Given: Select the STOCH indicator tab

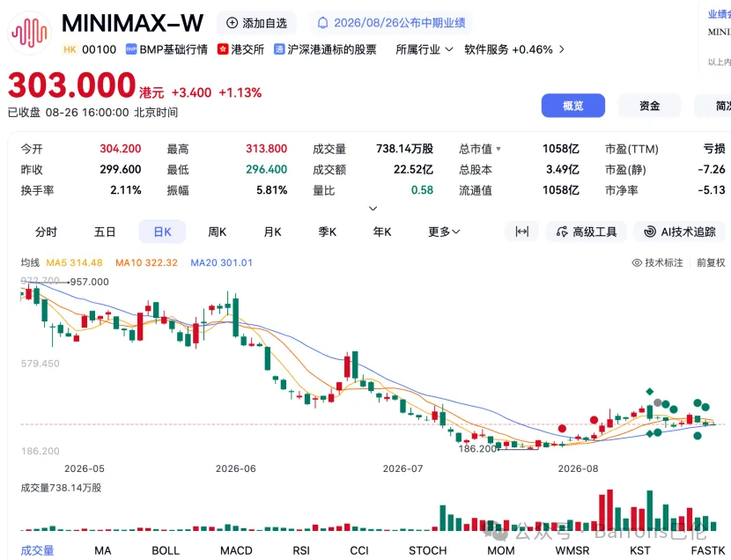Looking at the screenshot, I should tap(427, 550).
